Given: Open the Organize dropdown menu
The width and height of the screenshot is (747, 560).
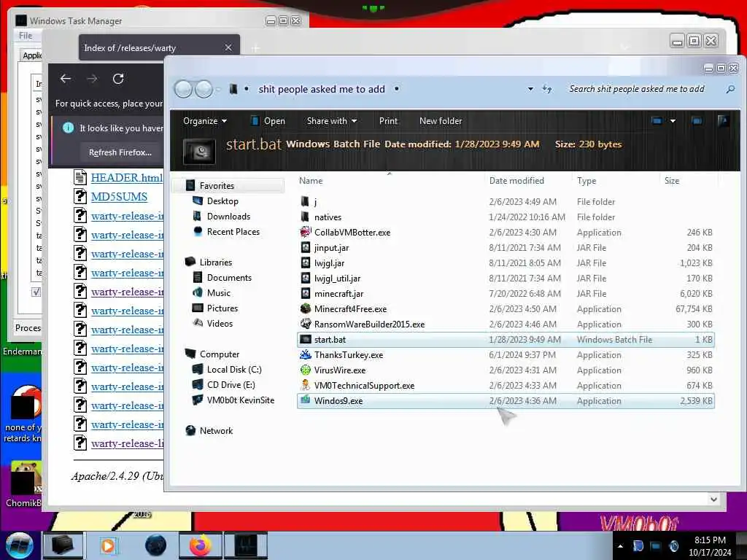Looking at the screenshot, I should pyautogui.click(x=205, y=121).
